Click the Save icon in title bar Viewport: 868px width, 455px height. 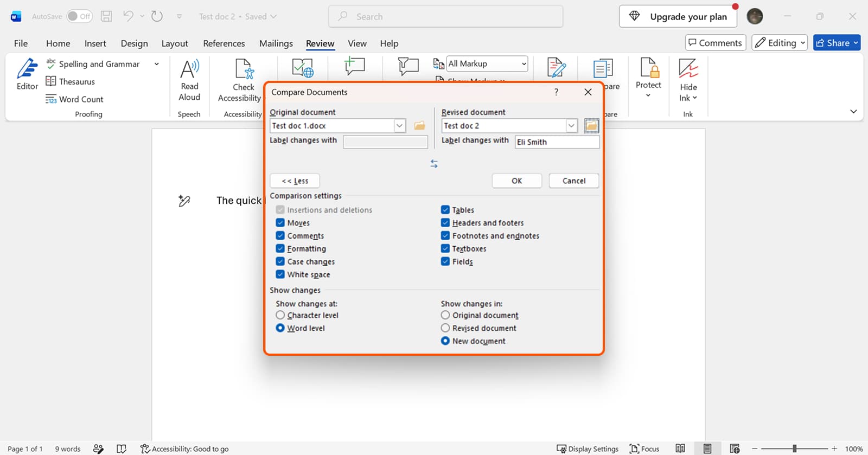pos(106,16)
